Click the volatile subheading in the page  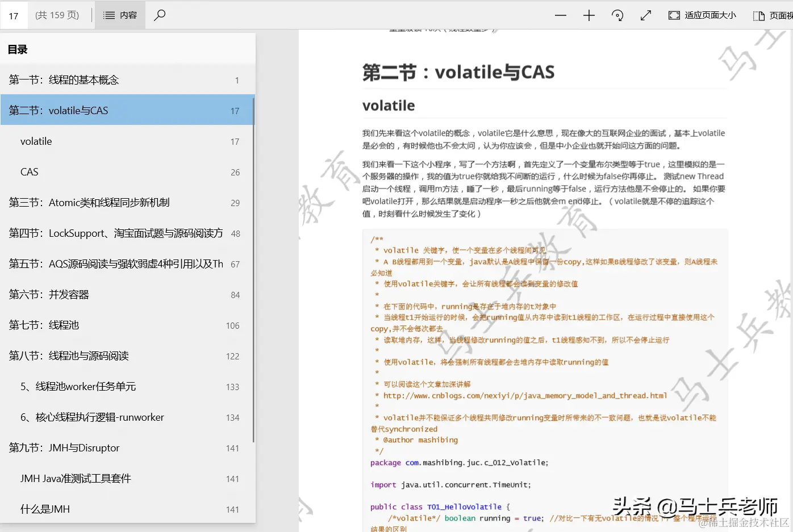coord(389,106)
